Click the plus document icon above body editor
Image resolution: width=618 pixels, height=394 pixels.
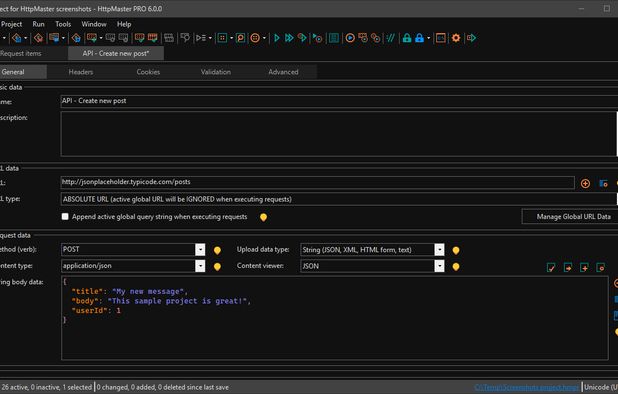point(584,268)
